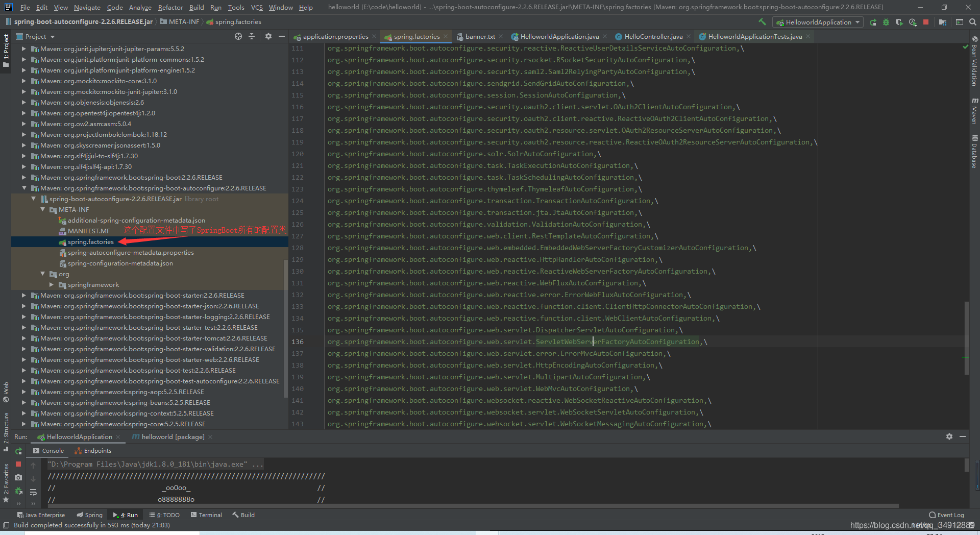Collapse the org folder
The height and width of the screenshot is (535, 980).
coord(43,274)
